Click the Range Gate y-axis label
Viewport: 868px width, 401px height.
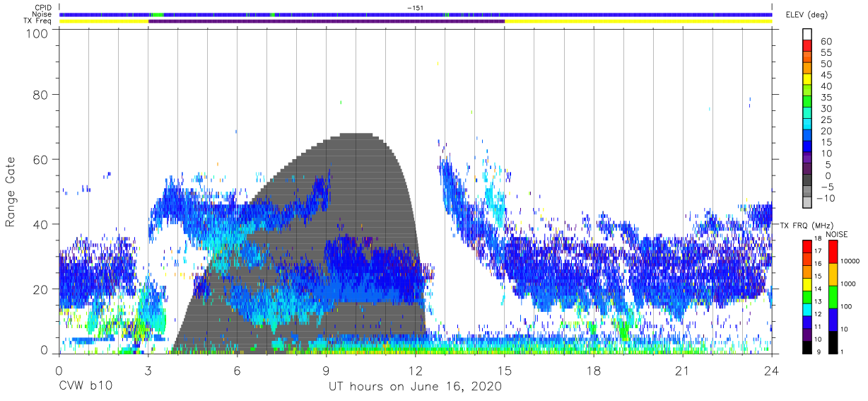tap(11, 192)
